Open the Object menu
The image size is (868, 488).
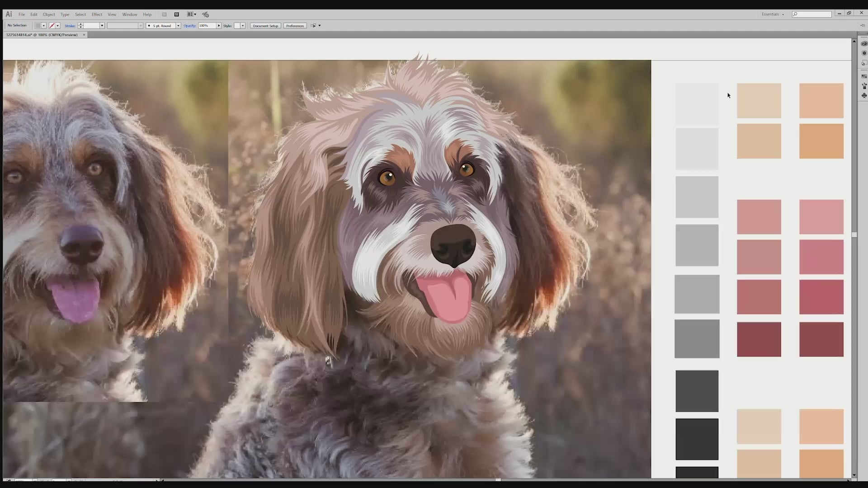click(49, 14)
